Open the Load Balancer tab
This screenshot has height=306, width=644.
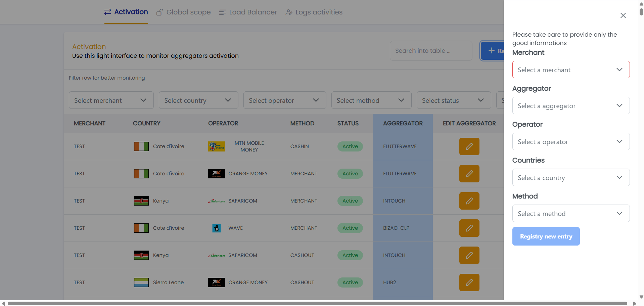[248, 12]
